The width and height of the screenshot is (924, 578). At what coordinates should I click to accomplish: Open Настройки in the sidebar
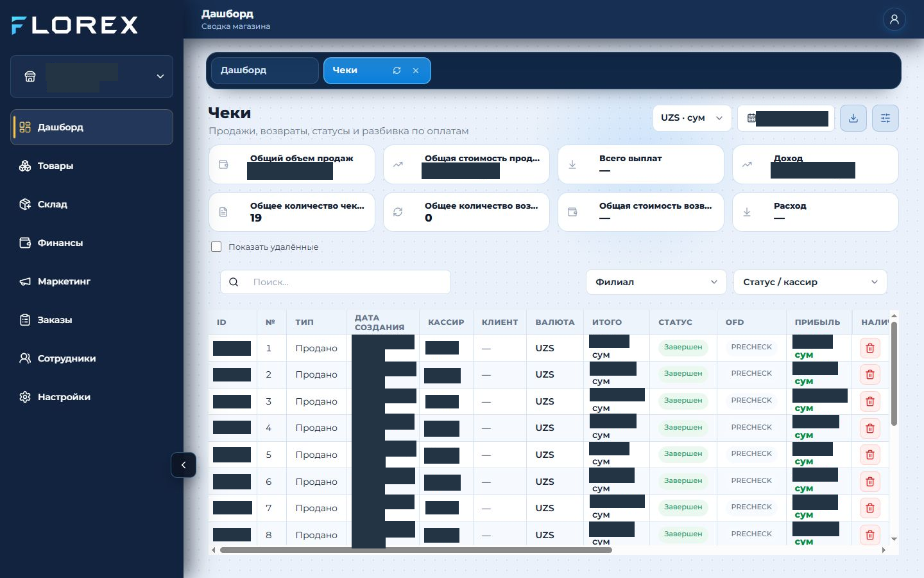[x=92, y=397]
